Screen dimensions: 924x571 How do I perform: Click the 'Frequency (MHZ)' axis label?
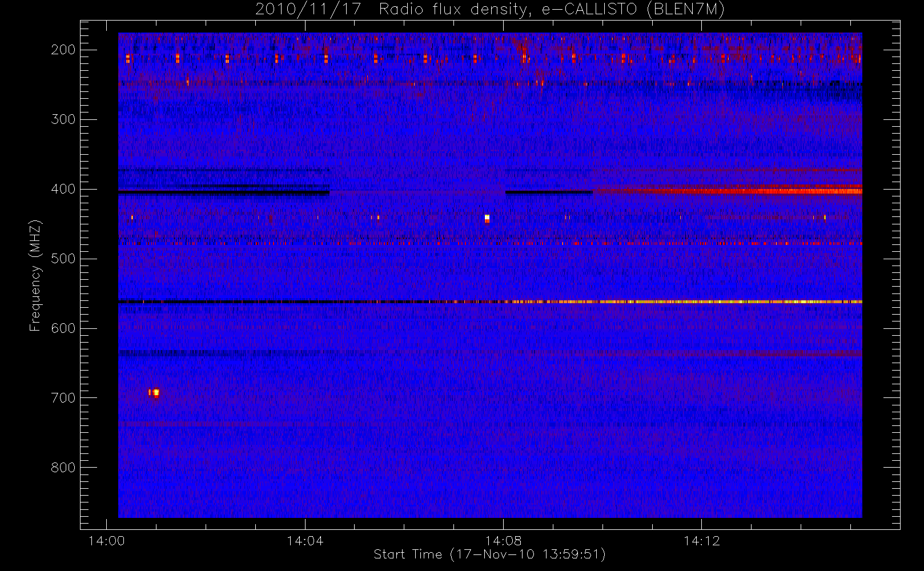point(35,275)
